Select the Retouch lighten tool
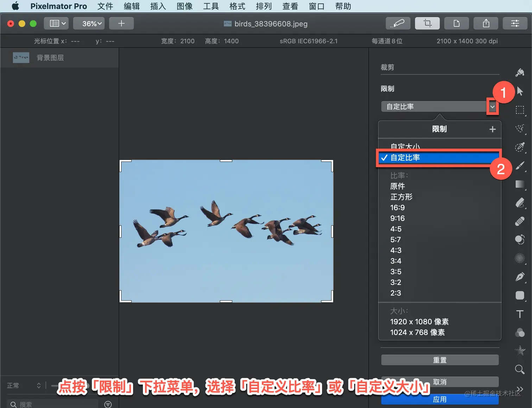 pos(520,240)
